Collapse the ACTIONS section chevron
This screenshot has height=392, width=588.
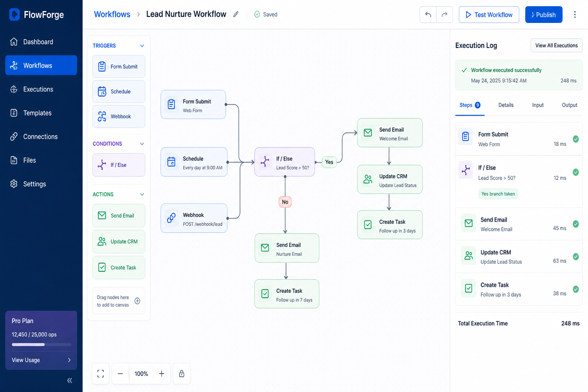(142, 194)
